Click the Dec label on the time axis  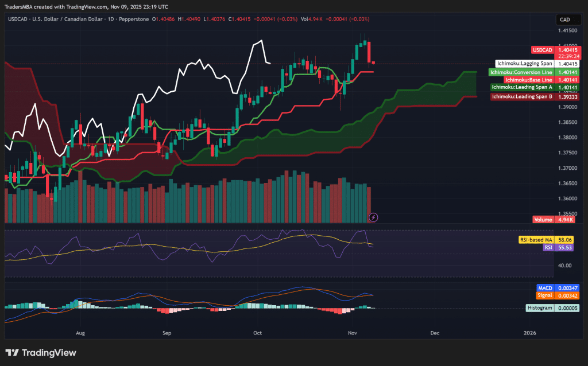point(435,333)
